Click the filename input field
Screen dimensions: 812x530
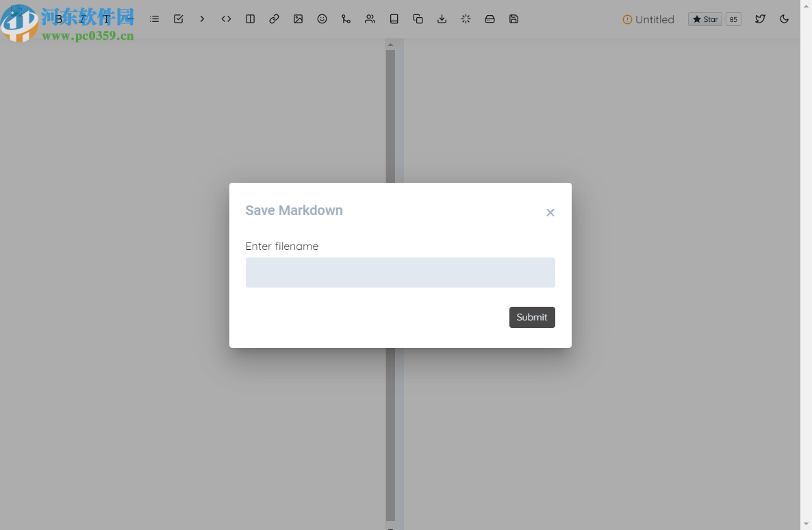pyautogui.click(x=400, y=272)
